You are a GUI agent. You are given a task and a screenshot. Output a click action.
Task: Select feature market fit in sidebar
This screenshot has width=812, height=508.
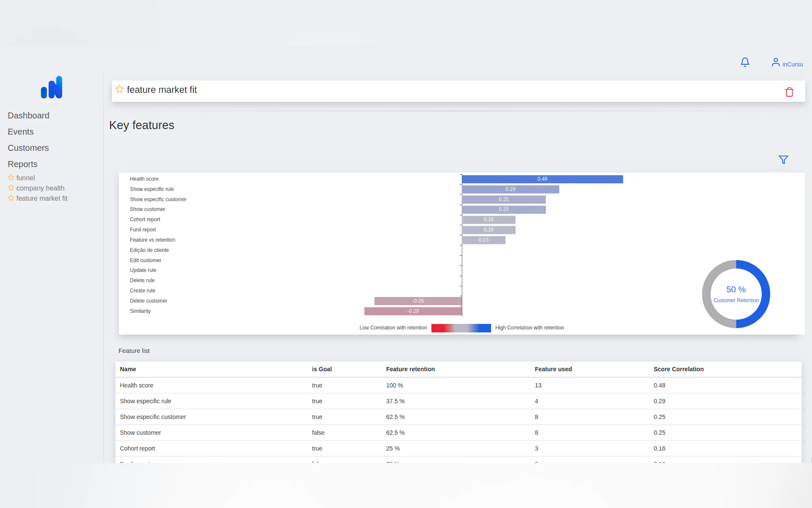[x=42, y=198]
